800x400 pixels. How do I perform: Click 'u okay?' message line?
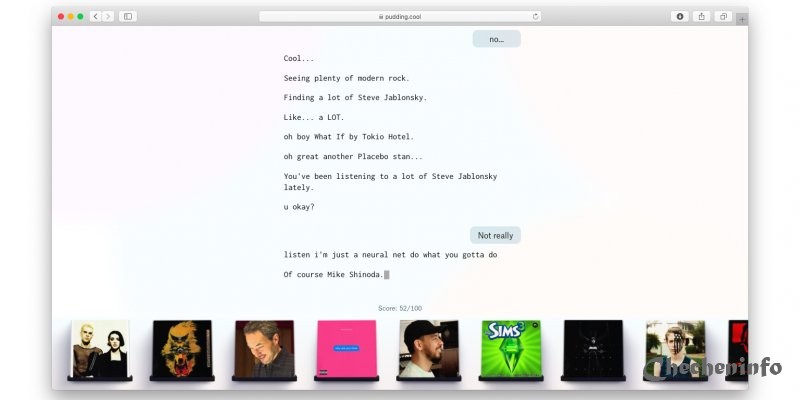click(x=299, y=207)
